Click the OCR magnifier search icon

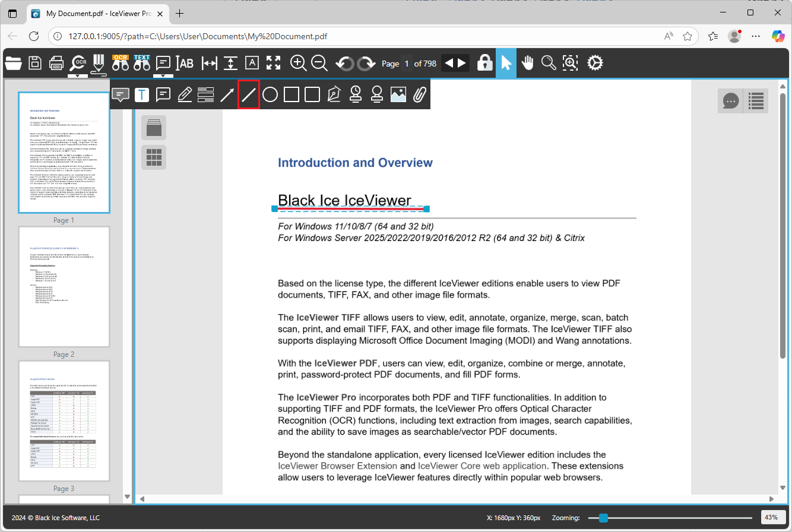78,62
